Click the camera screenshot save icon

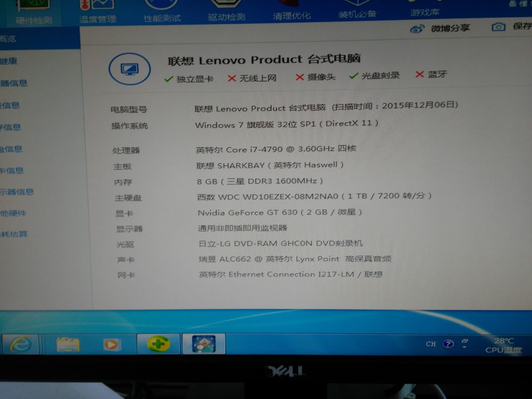click(498, 27)
